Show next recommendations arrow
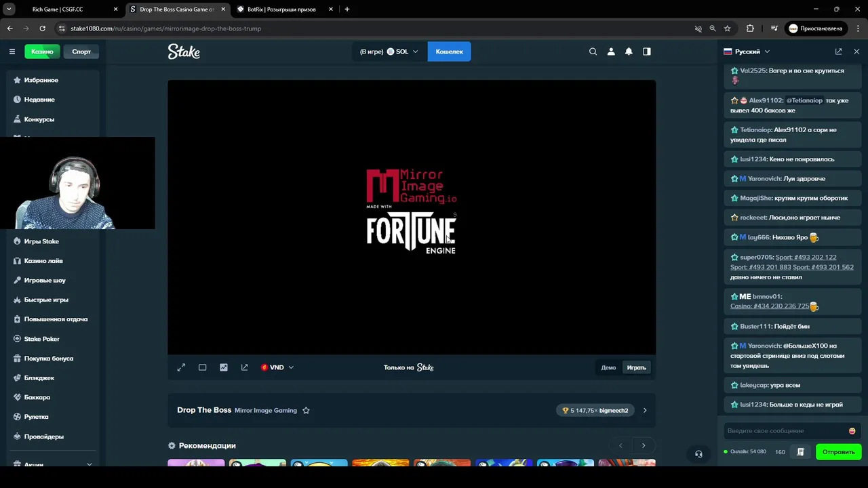The height and width of the screenshot is (488, 868). pyautogui.click(x=644, y=445)
